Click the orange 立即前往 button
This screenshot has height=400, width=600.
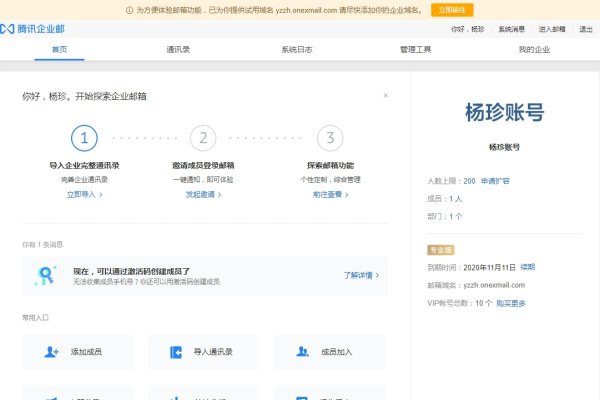[x=452, y=10]
